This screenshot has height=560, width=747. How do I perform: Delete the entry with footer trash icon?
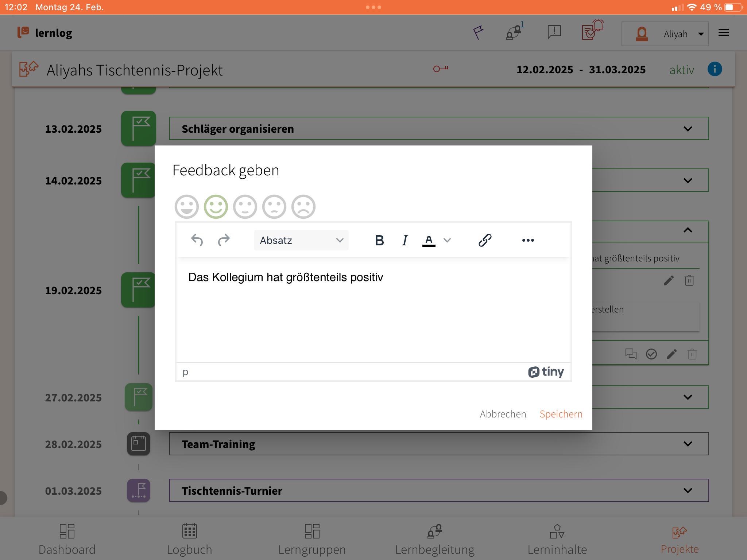click(692, 354)
